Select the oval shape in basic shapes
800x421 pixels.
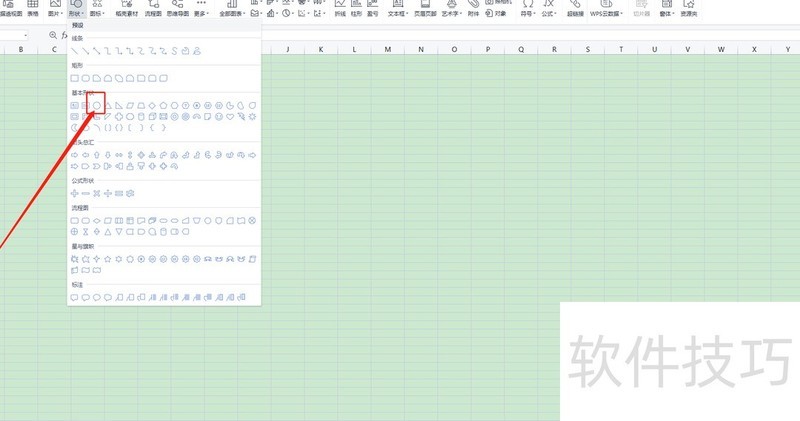96,106
